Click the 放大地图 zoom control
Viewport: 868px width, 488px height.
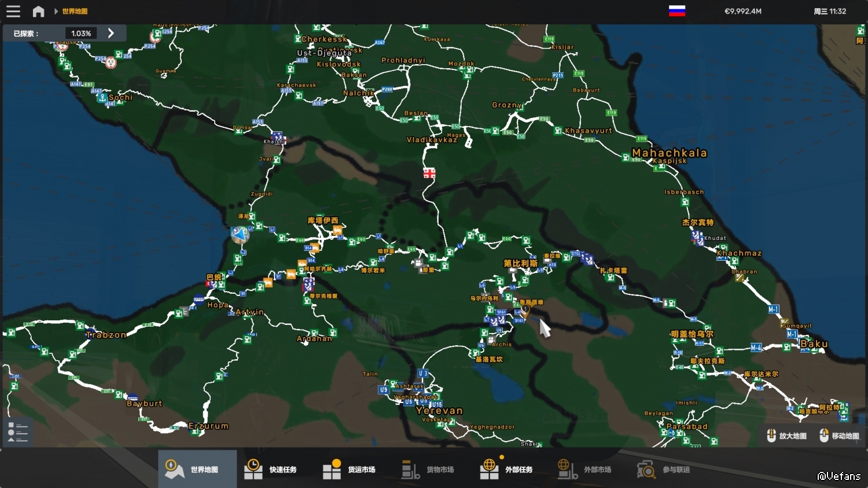787,436
